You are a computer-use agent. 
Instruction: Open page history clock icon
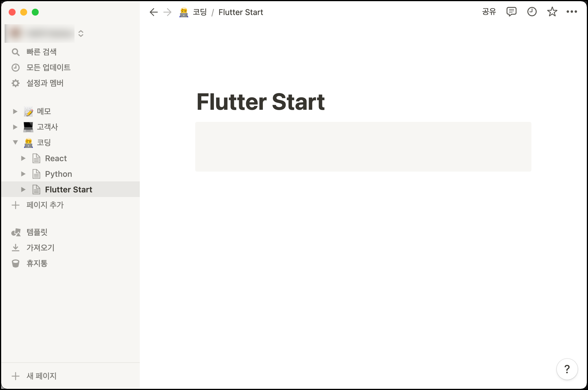click(532, 12)
